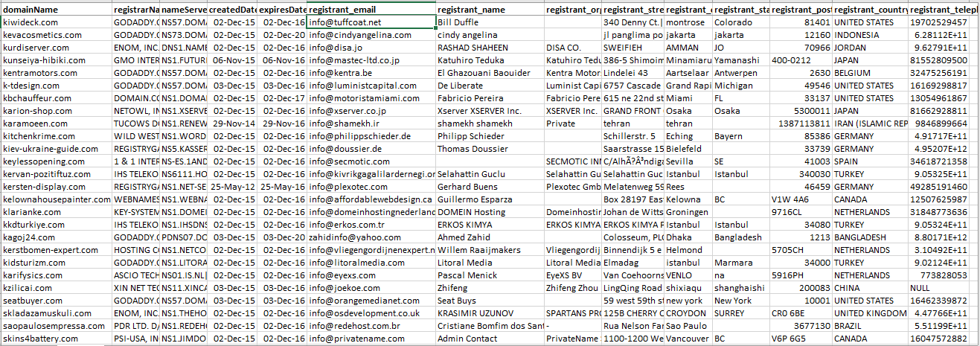This screenshot has width=980, height=346.
Task: Click cell skladazamuskuli.com
Action: [57, 313]
